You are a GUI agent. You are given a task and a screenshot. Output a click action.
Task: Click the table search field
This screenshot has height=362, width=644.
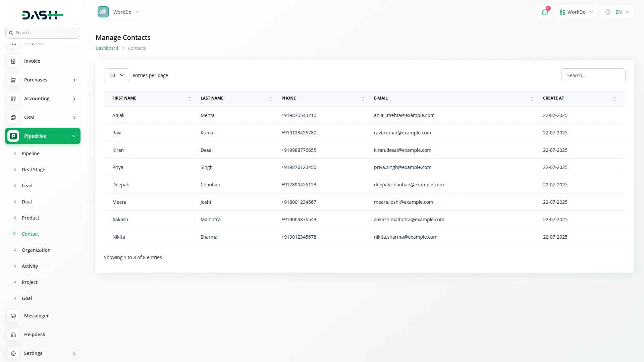[x=593, y=75]
